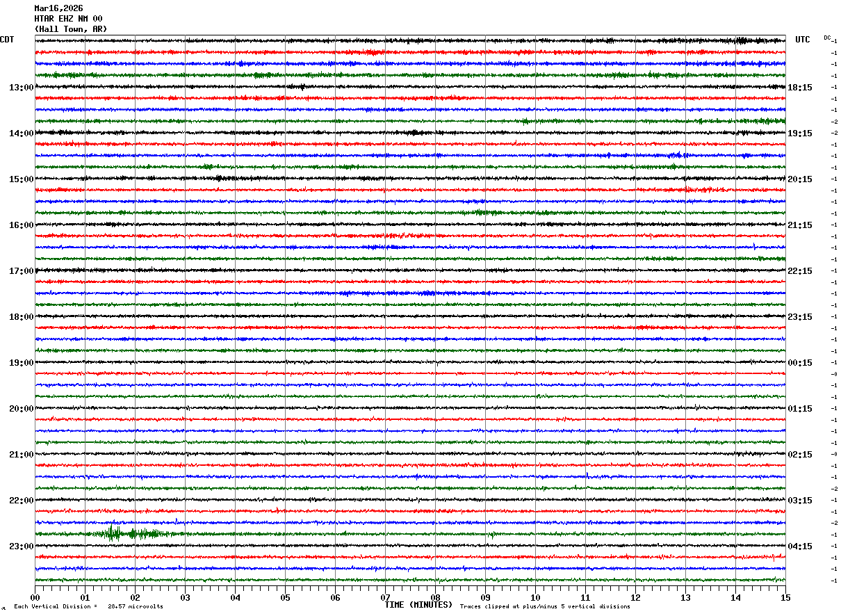Click the DC offset column header

827,38
